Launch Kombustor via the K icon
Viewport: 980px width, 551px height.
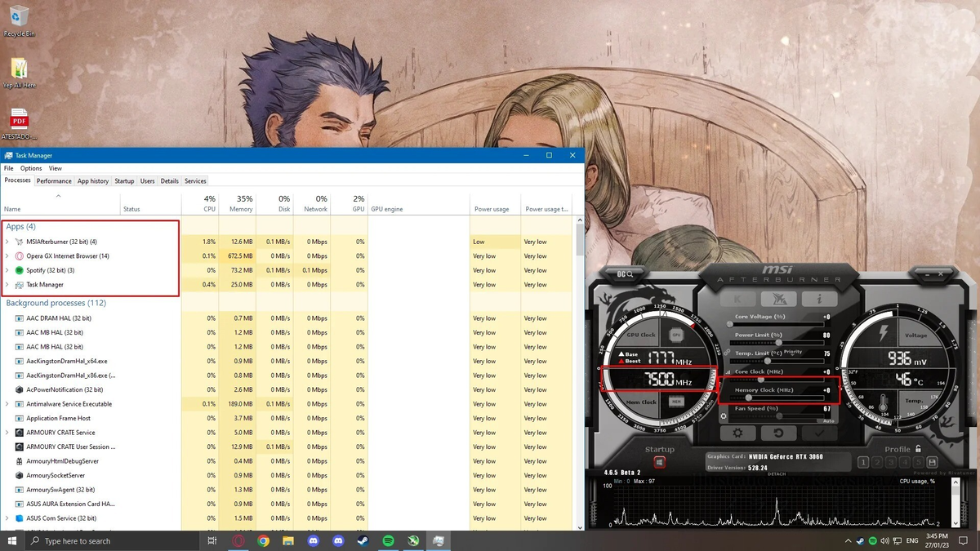point(737,298)
